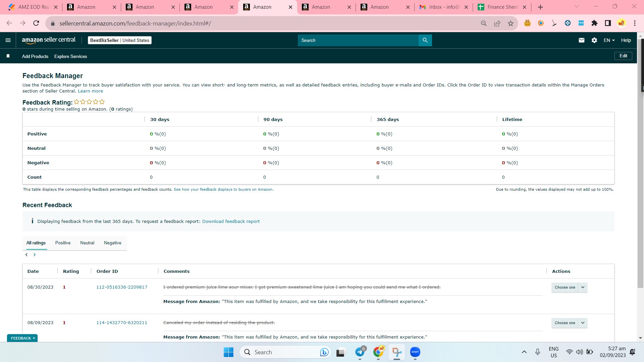Click the Amazon Seller Central logo
Screen dimensions: 644x362
49,40
